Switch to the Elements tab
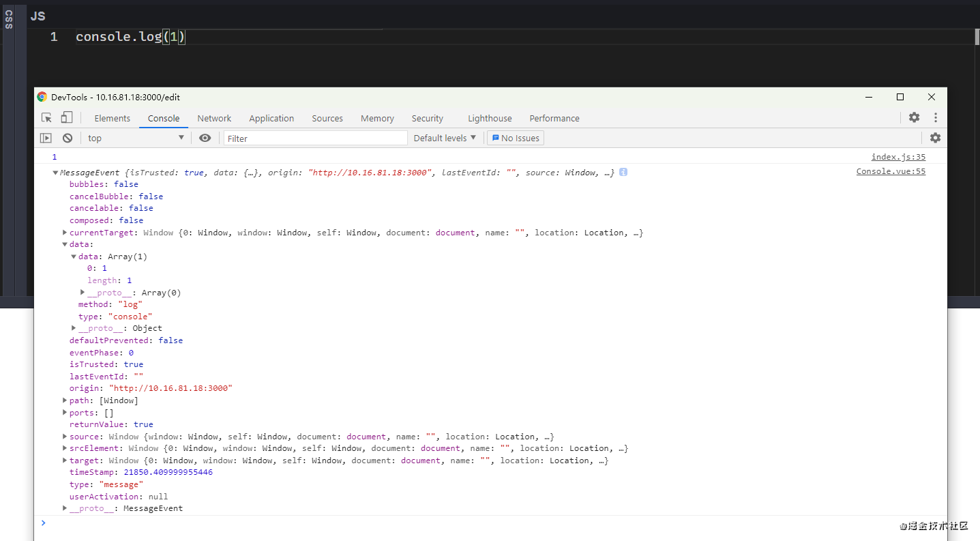 [112, 118]
